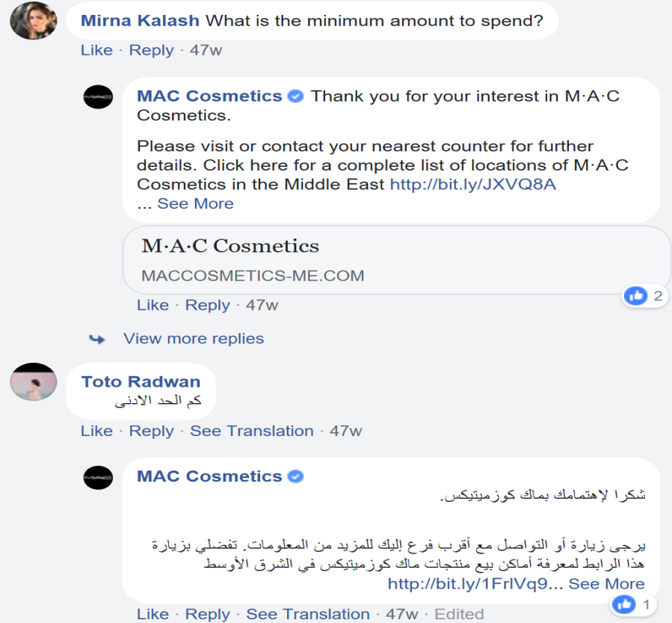Open like reactions showing 2 likes
Viewport: 672px width, 623px height.
point(644,296)
